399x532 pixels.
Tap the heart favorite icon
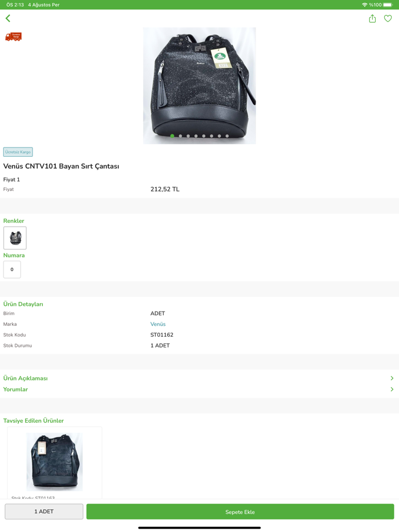pyautogui.click(x=388, y=18)
